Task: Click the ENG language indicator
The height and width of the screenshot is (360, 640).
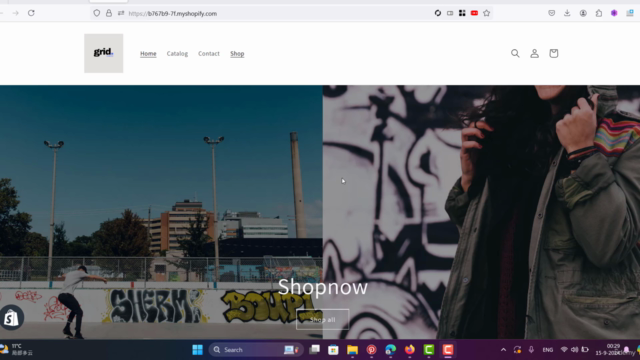Action: point(548,350)
